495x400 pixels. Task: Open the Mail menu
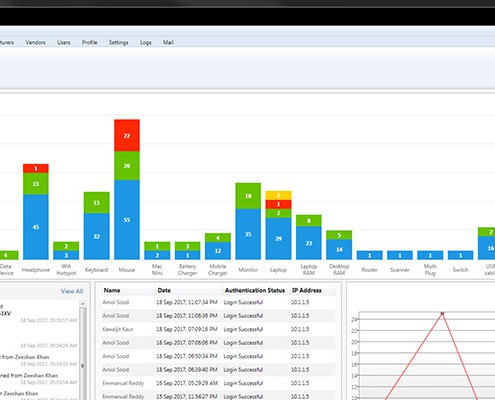tap(168, 42)
